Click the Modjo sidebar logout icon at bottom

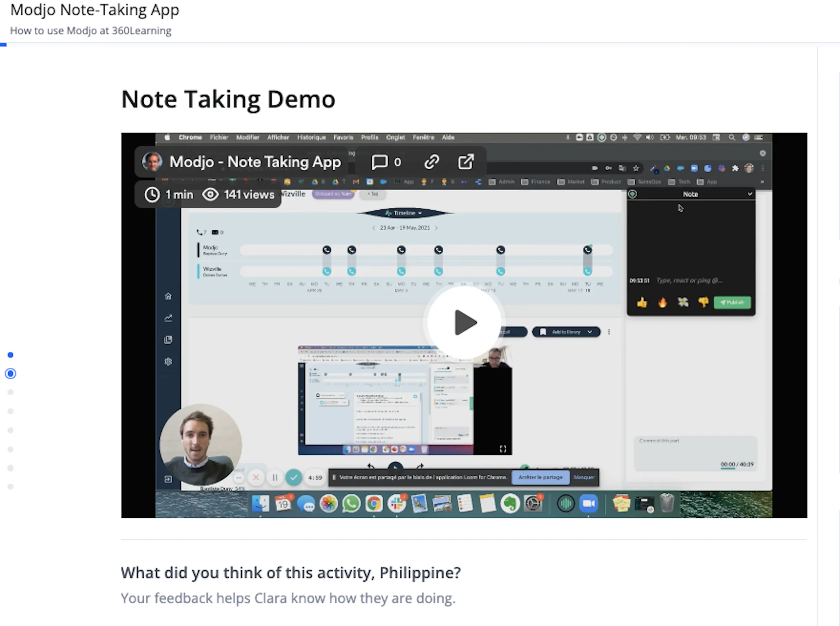(168, 479)
